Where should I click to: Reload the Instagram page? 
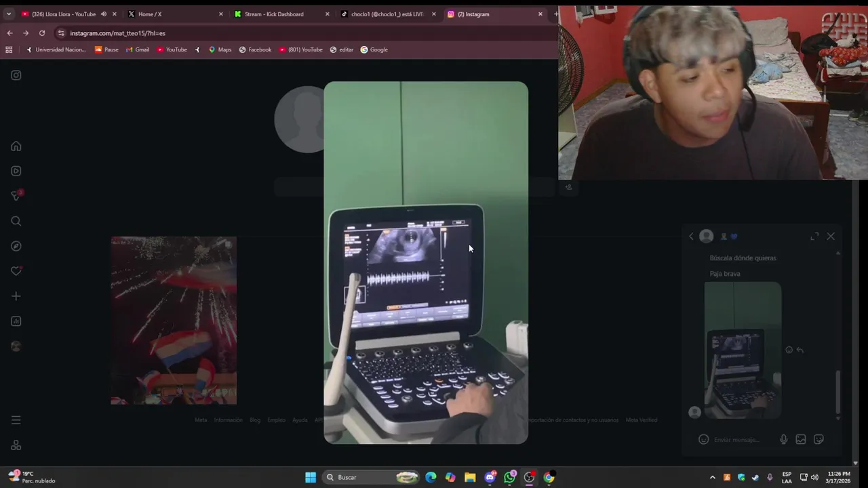tap(42, 33)
